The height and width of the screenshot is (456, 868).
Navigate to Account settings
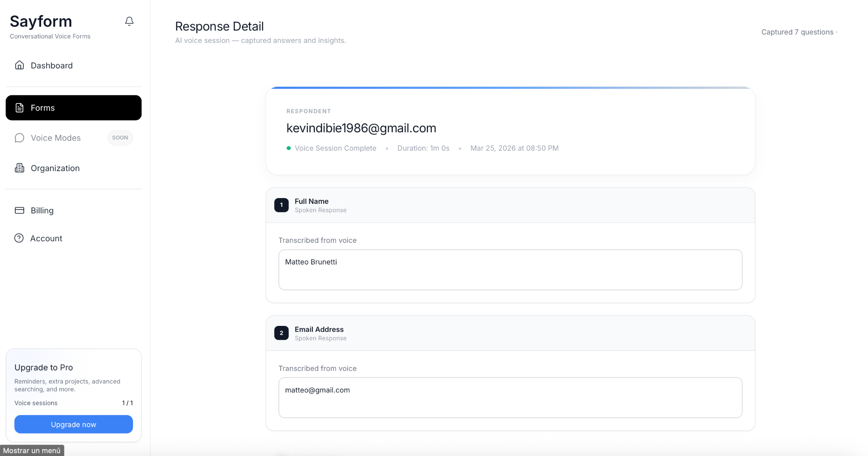point(74,238)
